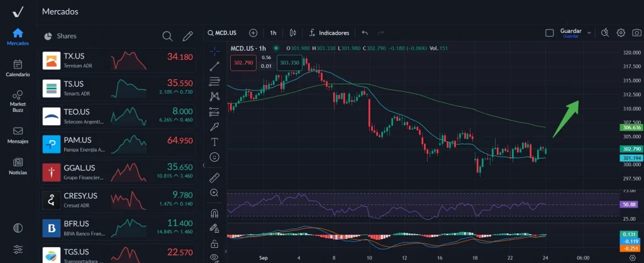Search the Shares watchlist
The height and width of the screenshot is (263, 644).
[x=167, y=36]
